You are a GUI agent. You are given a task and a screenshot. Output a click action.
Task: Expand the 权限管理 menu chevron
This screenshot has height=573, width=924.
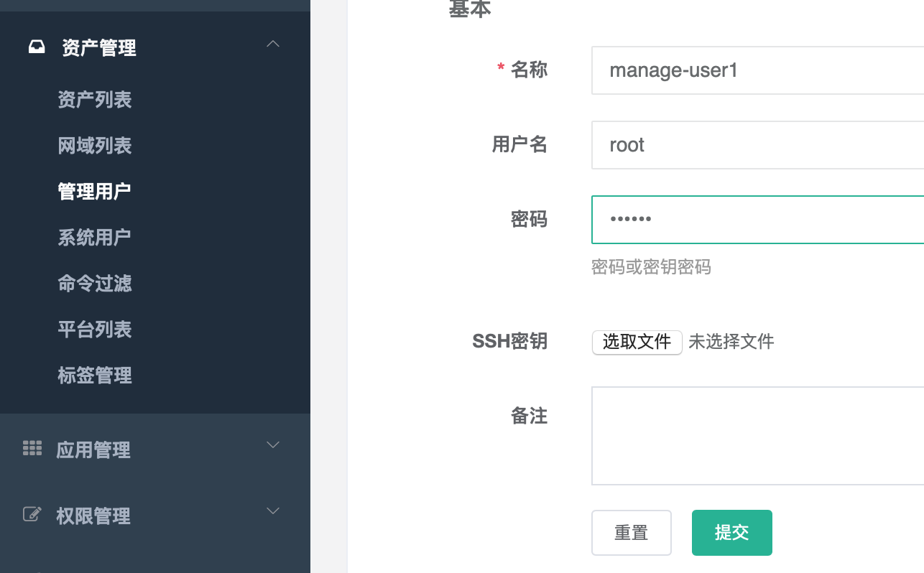click(273, 511)
